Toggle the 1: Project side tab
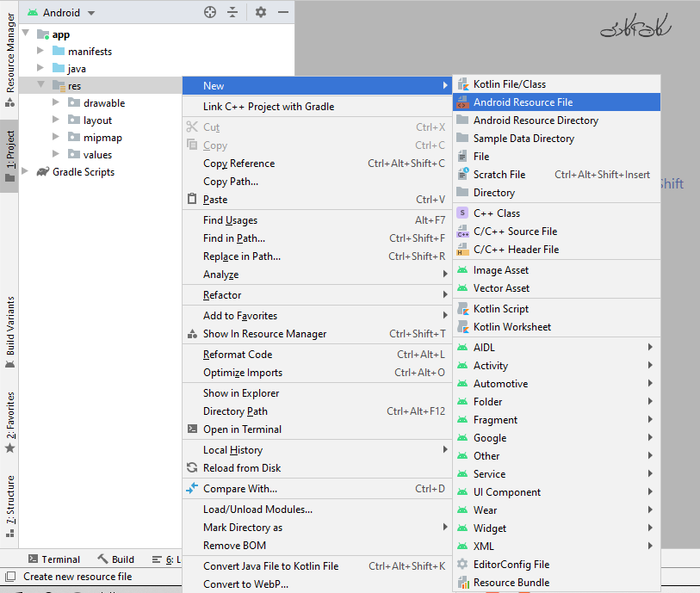 (9, 156)
